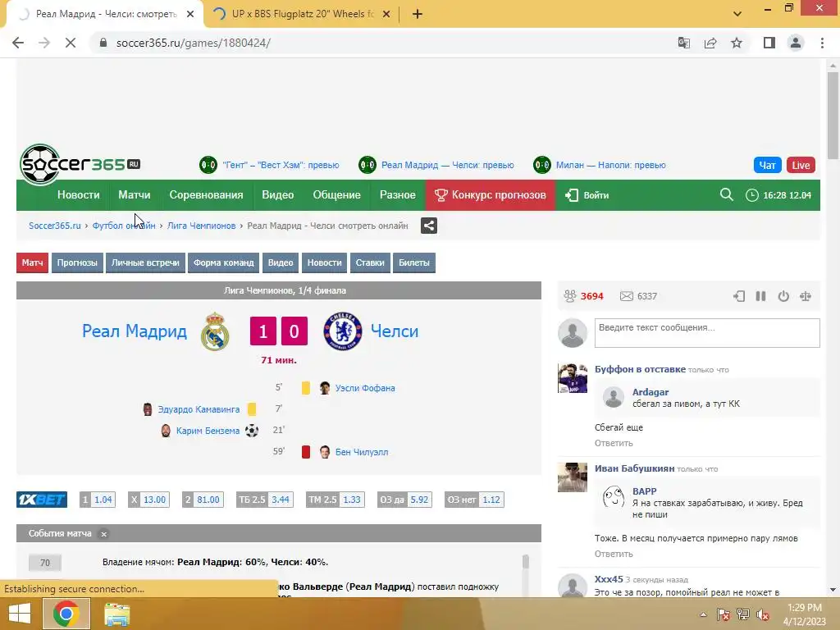Click the red Live button
The height and width of the screenshot is (630, 840).
coord(801,165)
